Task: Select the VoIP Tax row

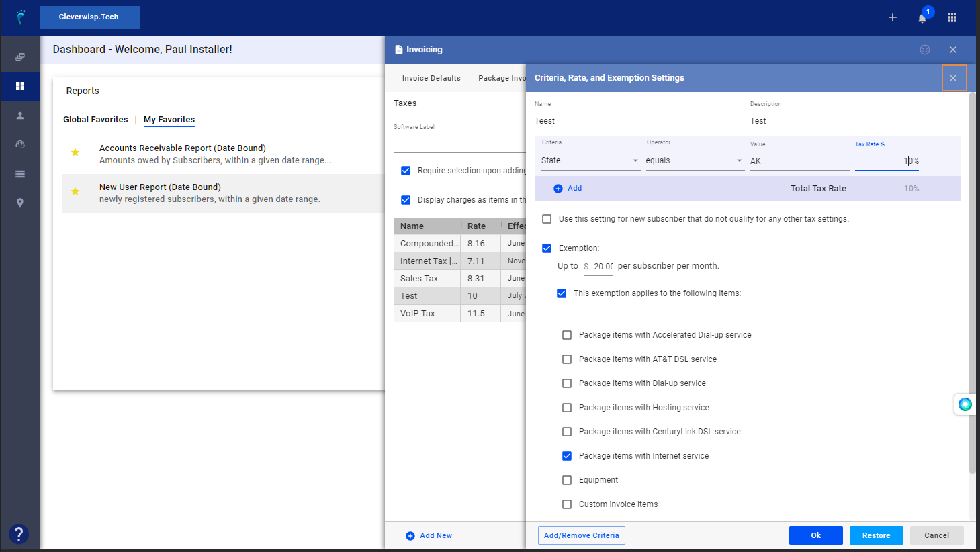Action: click(459, 313)
